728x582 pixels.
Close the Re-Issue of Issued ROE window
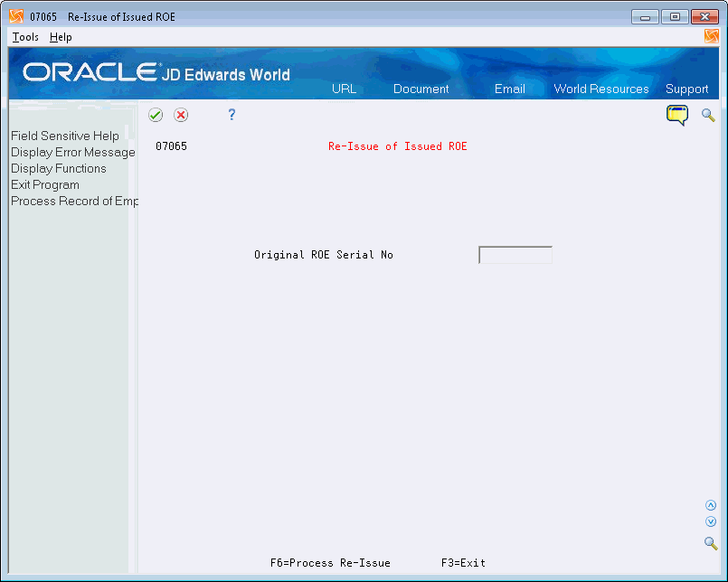pyautogui.click(x=704, y=17)
